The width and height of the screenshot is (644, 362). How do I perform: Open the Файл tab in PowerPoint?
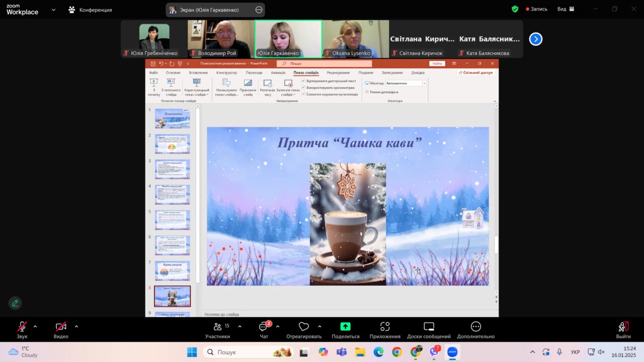(153, 72)
